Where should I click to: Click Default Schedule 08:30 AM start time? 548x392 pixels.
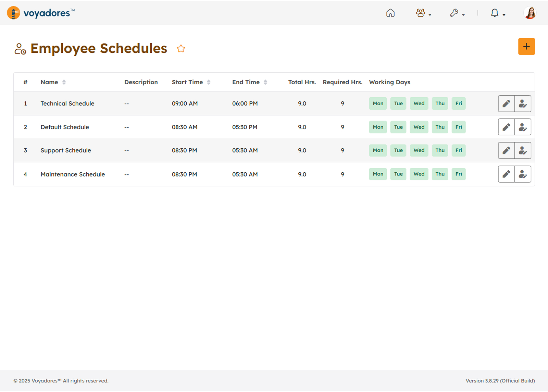pyautogui.click(x=185, y=127)
